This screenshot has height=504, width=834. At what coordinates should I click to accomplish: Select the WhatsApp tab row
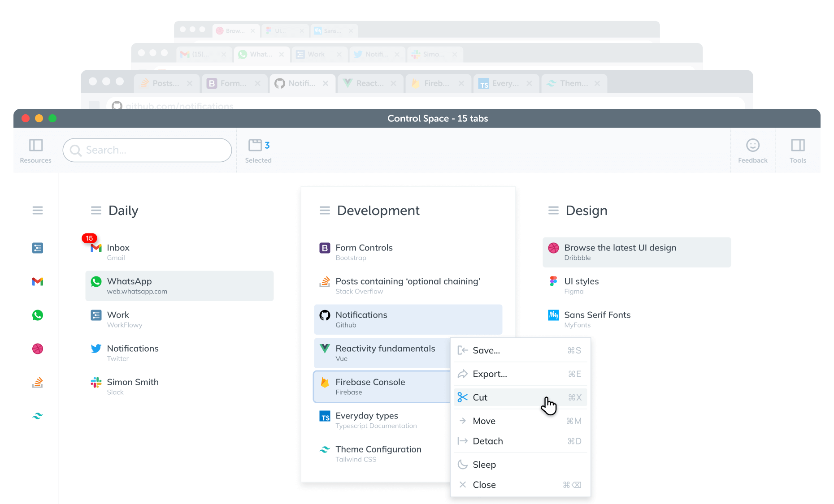click(x=179, y=286)
